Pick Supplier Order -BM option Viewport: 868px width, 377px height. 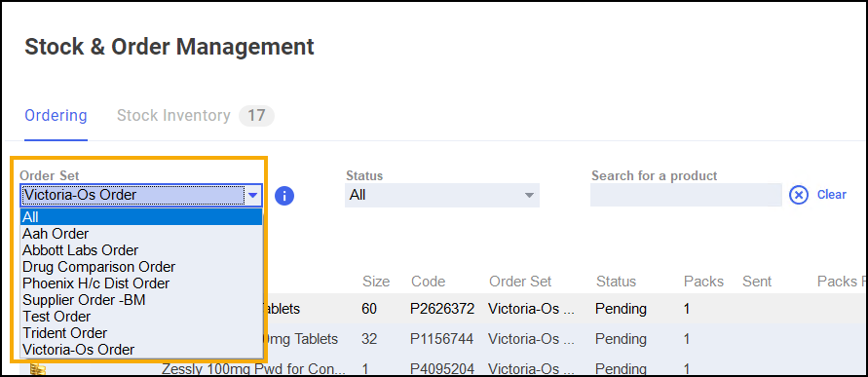coord(141,300)
